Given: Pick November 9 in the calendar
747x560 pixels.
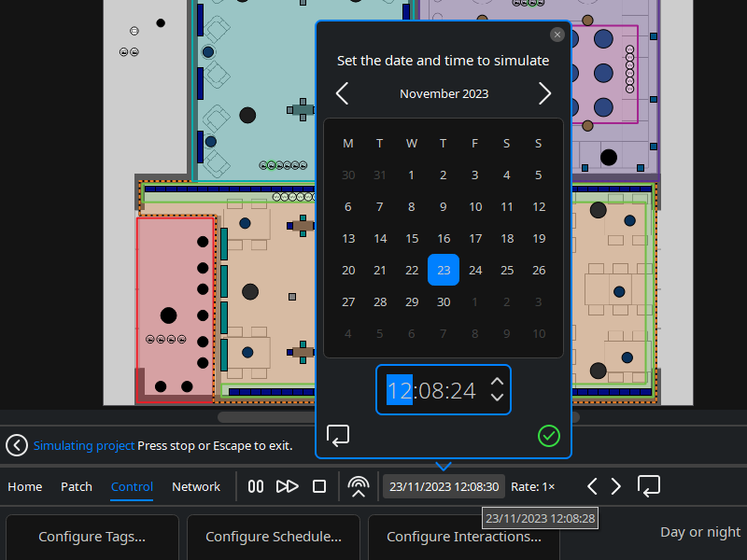Looking at the screenshot, I should (x=444, y=206).
